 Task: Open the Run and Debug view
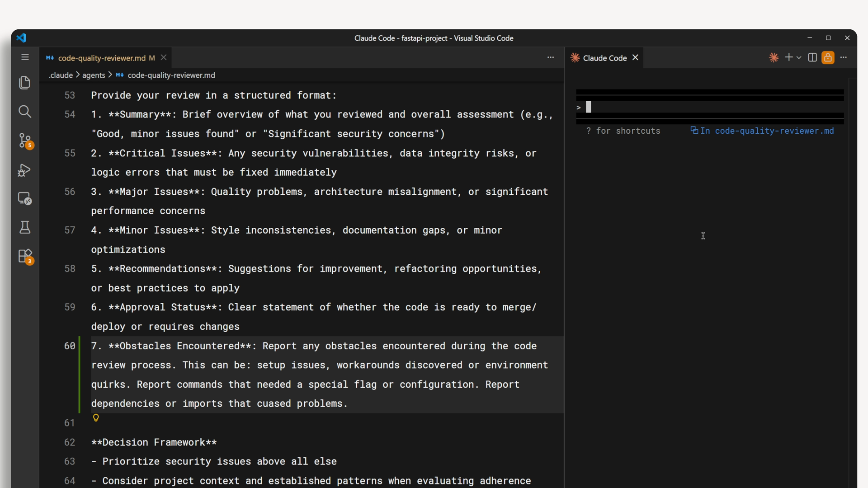pyautogui.click(x=25, y=170)
